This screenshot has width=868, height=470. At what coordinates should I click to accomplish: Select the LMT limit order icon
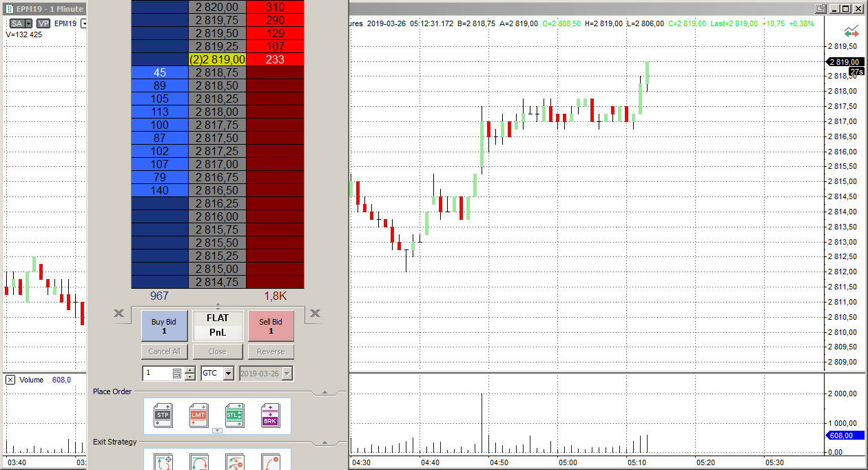[198, 416]
